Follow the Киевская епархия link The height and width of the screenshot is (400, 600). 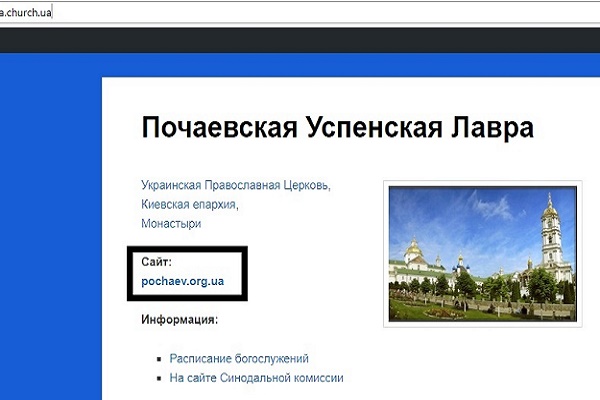pos(190,204)
